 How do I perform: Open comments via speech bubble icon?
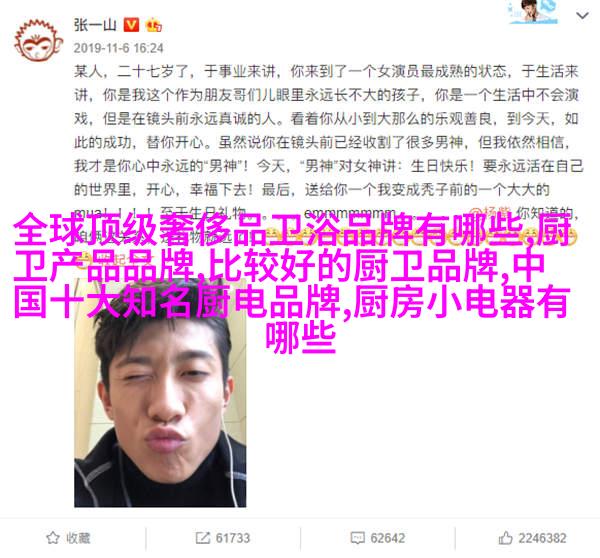pos(357,538)
